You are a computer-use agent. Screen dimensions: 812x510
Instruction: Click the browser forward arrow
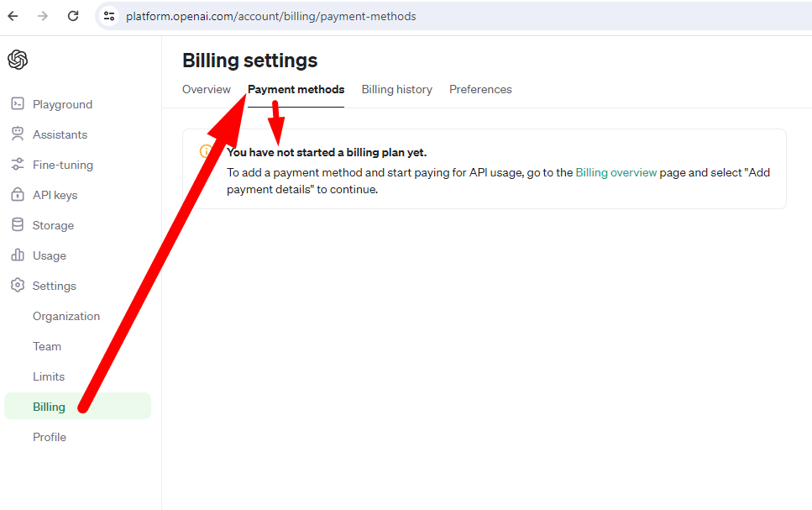(x=43, y=16)
